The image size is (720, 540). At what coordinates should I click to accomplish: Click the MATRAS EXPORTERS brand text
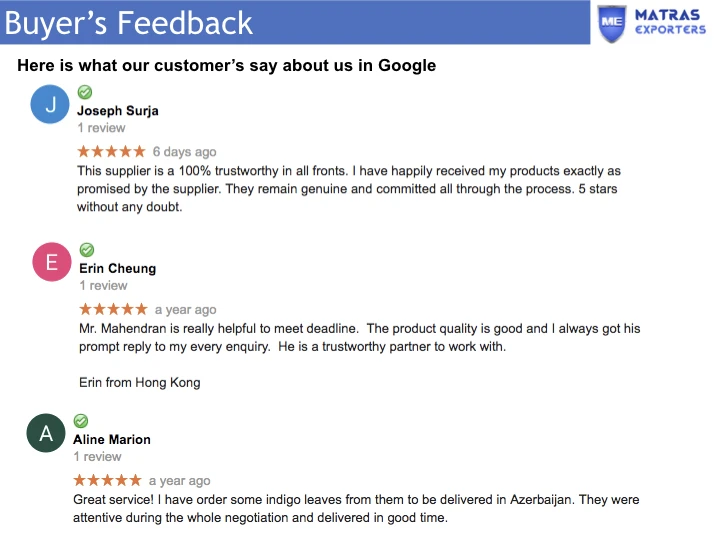point(671,23)
